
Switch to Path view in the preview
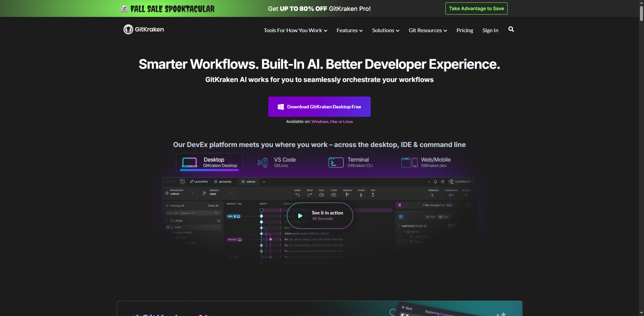[x=431, y=217]
